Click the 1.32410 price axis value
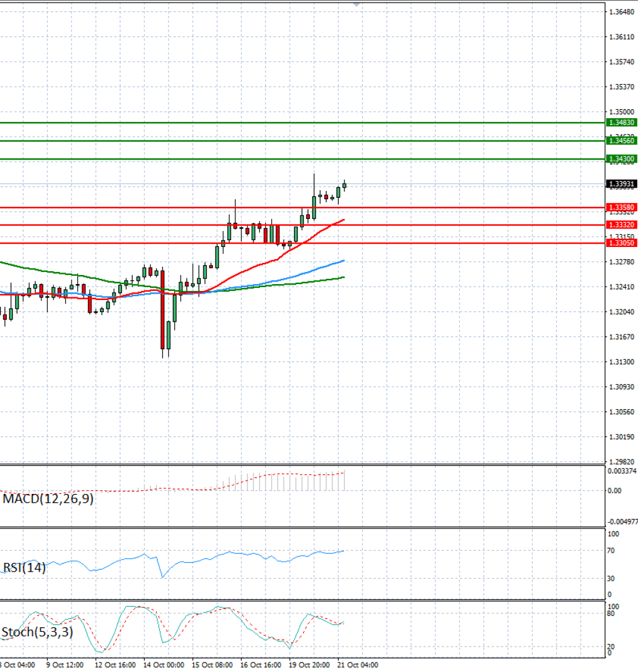Image resolution: width=638 pixels, height=672 pixels. (x=621, y=287)
